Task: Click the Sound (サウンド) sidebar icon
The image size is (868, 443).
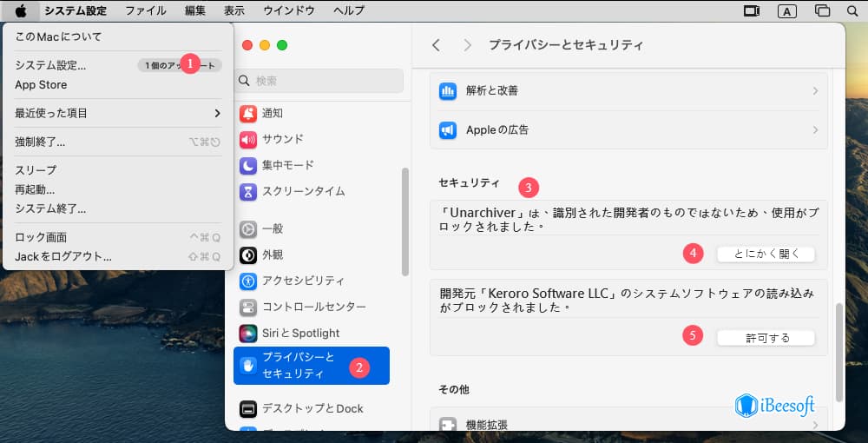Action: click(248, 140)
